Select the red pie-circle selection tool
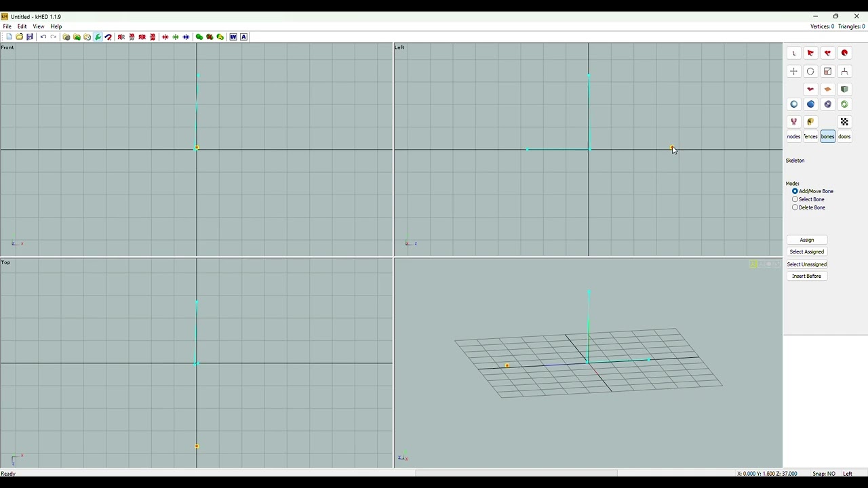This screenshot has width=868, height=488. [844, 53]
